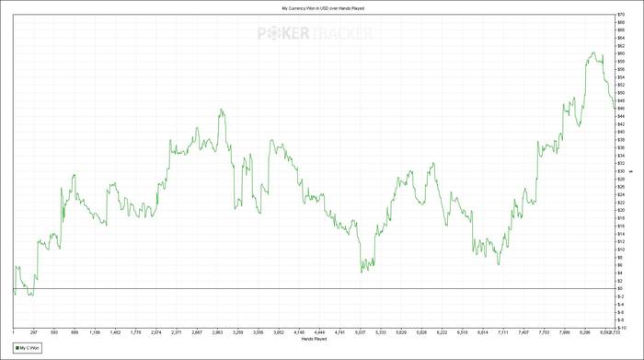This screenshot has height=360, width=644.
Task: Click the chart title 'My Currency Won in USD over Hands Played'
Action: point(323,8)
